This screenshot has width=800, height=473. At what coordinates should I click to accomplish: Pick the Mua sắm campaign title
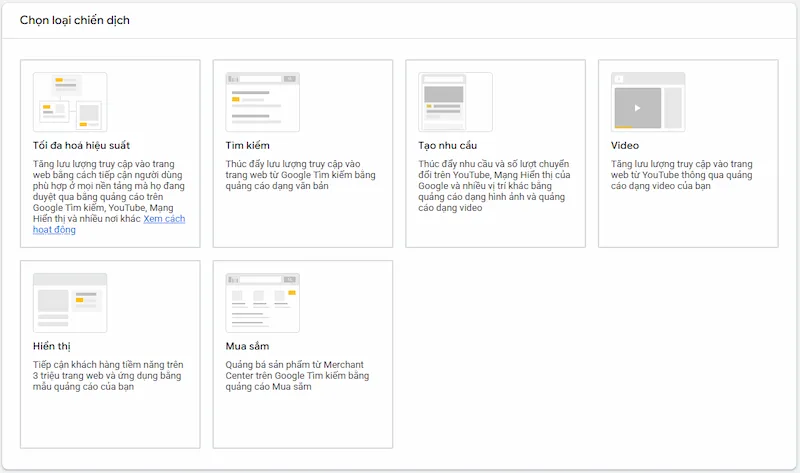[x=248, y=346]
